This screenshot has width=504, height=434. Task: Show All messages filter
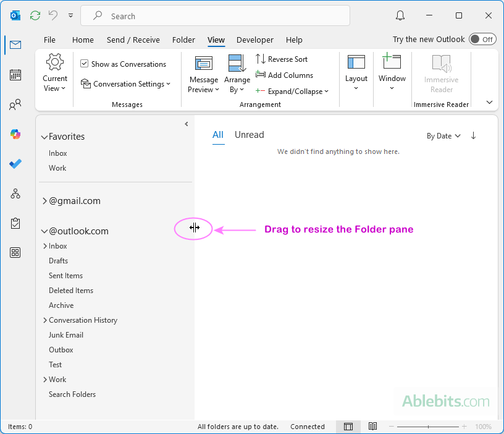(218, 135)
